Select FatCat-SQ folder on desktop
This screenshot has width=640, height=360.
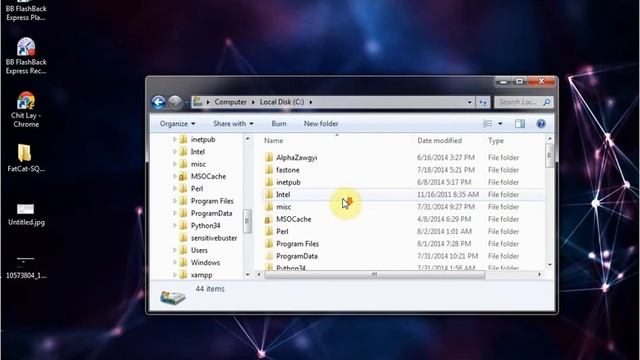coord(26,158)
